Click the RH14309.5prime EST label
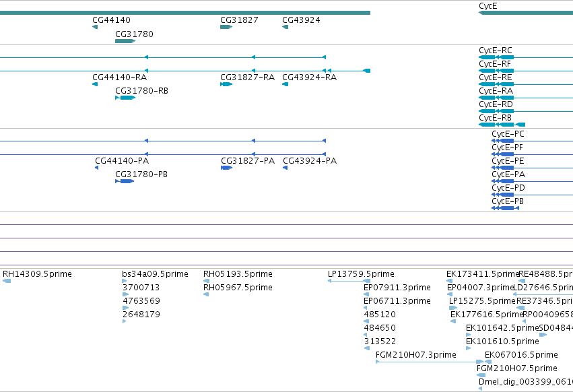 click(37, 274)
